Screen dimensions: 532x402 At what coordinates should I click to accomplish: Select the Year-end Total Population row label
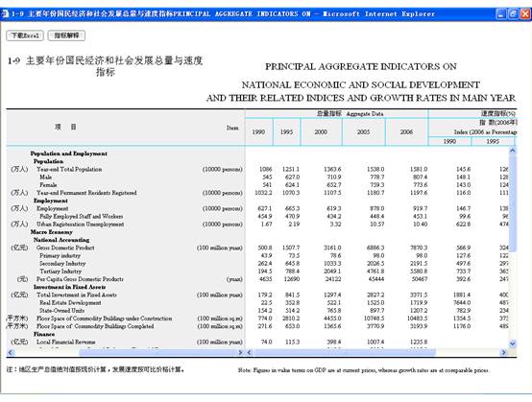[x=69, y=169]
